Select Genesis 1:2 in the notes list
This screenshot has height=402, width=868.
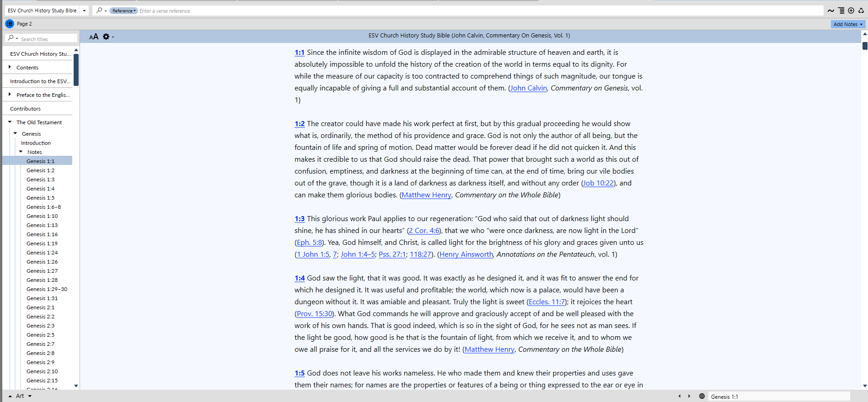40,170
